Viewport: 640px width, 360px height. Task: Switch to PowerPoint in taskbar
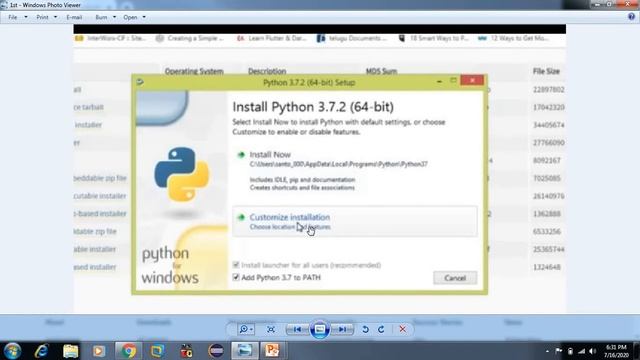pyautogui.click(x=272, y=351)
